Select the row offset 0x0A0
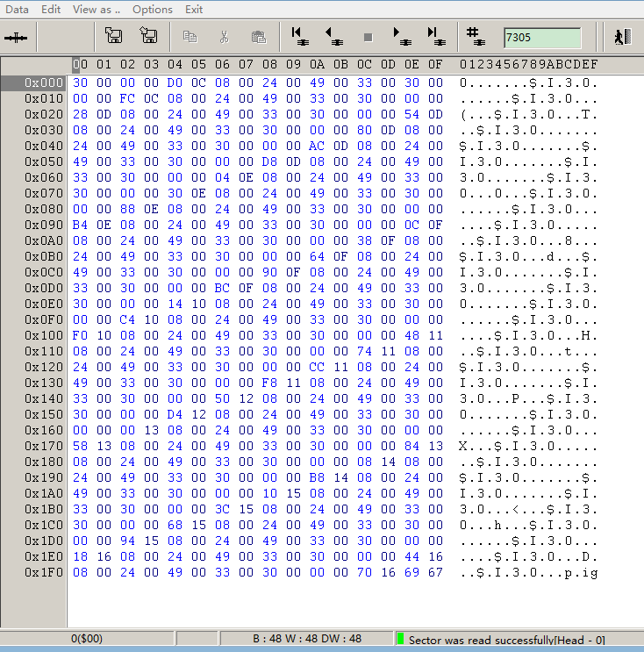 [x=44, y=240]
